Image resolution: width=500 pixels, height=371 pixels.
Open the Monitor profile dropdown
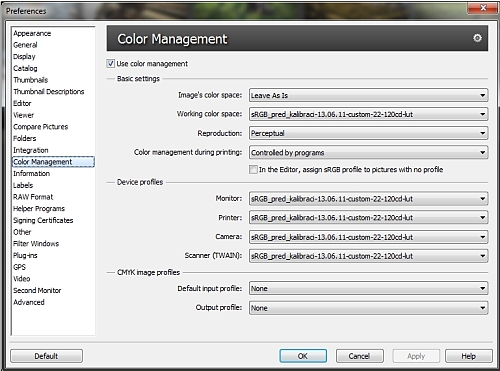click(x=368, y=199)
